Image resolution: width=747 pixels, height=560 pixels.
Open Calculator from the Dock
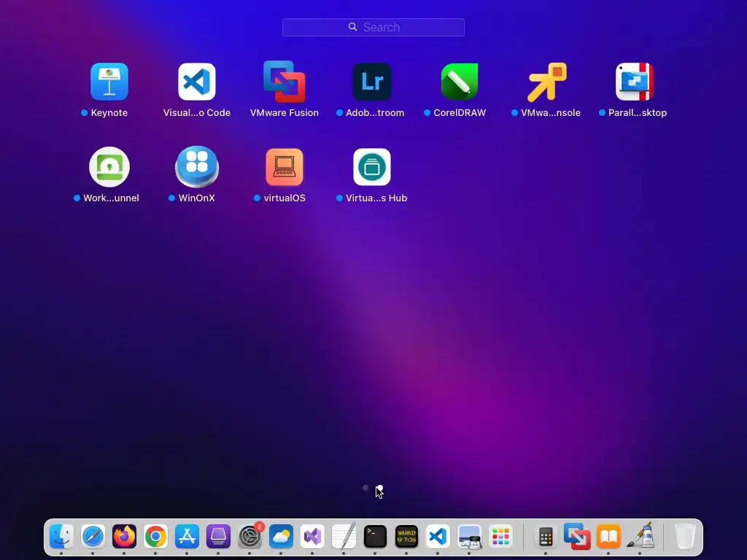[x=546, y=537]
